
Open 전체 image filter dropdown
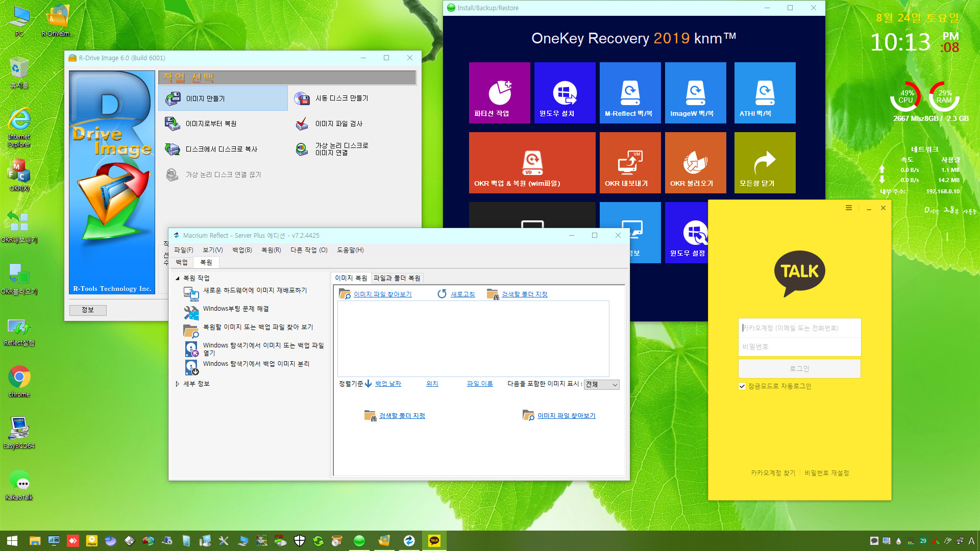(602, 385)
